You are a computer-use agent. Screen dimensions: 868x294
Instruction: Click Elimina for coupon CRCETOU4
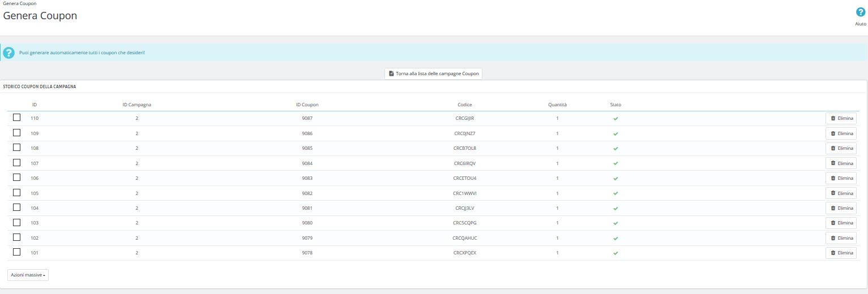pyautogui.click(x=841, y=178)
